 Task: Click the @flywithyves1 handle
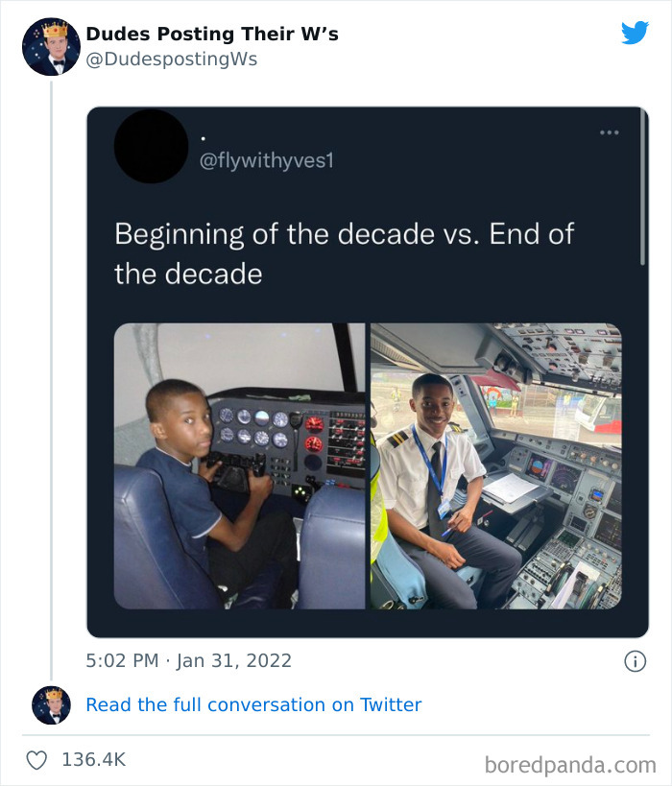tap(266, 160)
